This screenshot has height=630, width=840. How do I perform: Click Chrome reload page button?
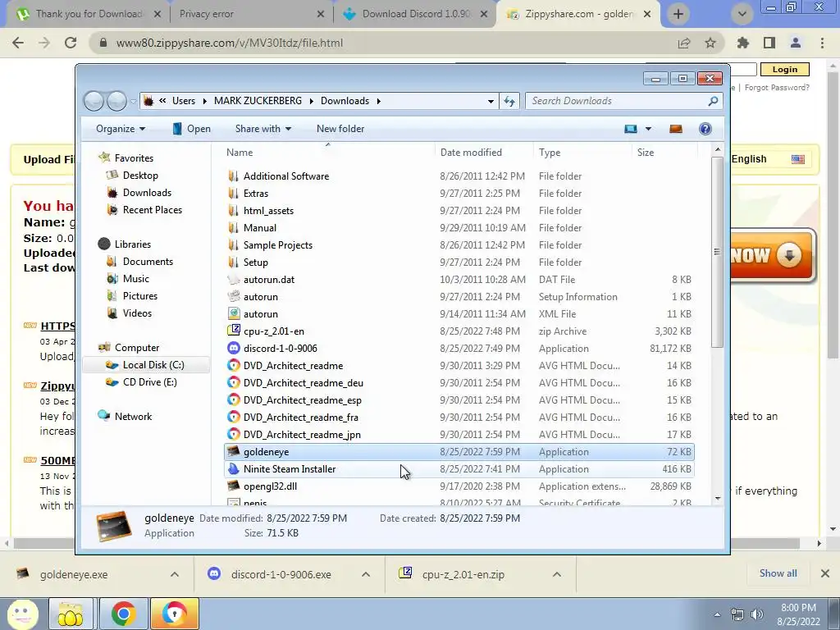pos(71,43)
